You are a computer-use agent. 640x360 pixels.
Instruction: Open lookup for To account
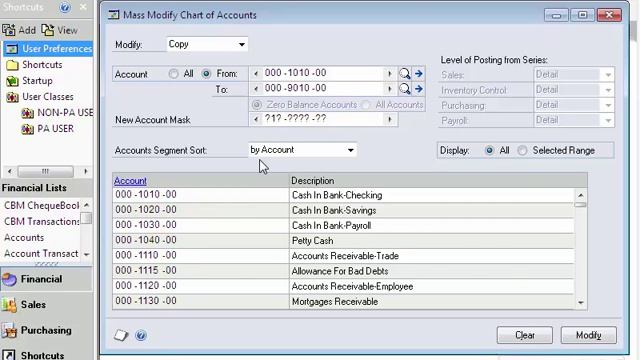(404, 89)
